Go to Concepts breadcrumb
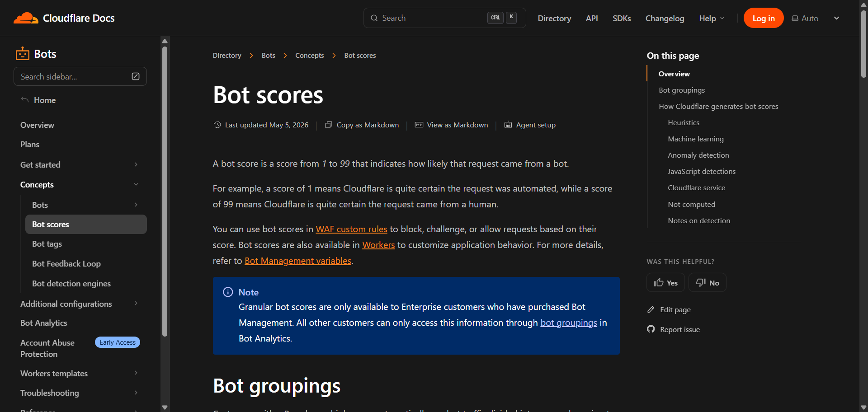Viewport: 868px width, 412px height. [310, 56]
